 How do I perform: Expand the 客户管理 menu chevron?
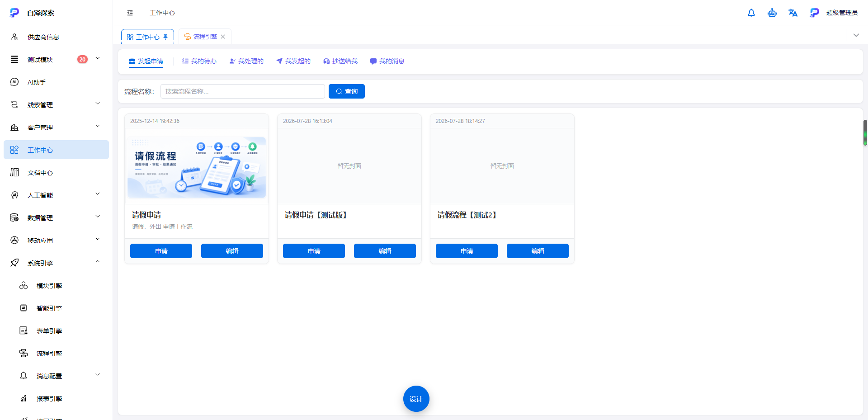pyautogui.click(x=98, y=126)
